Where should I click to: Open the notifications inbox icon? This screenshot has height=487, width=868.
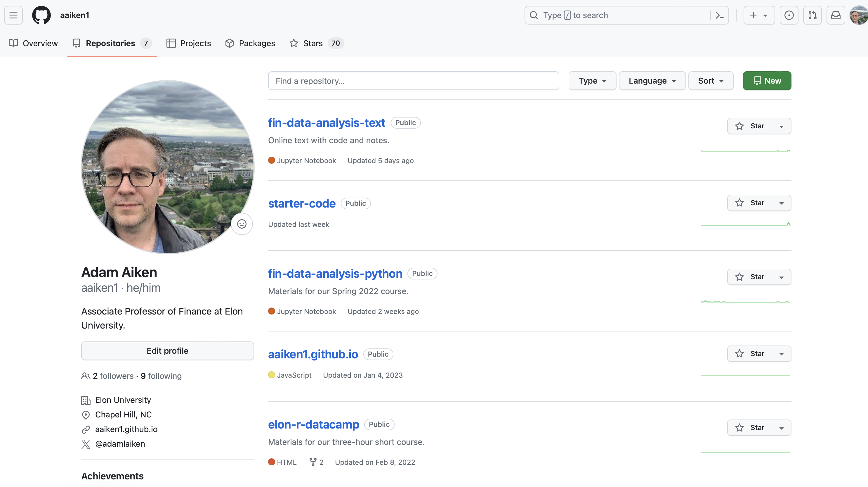click(836, 15)
